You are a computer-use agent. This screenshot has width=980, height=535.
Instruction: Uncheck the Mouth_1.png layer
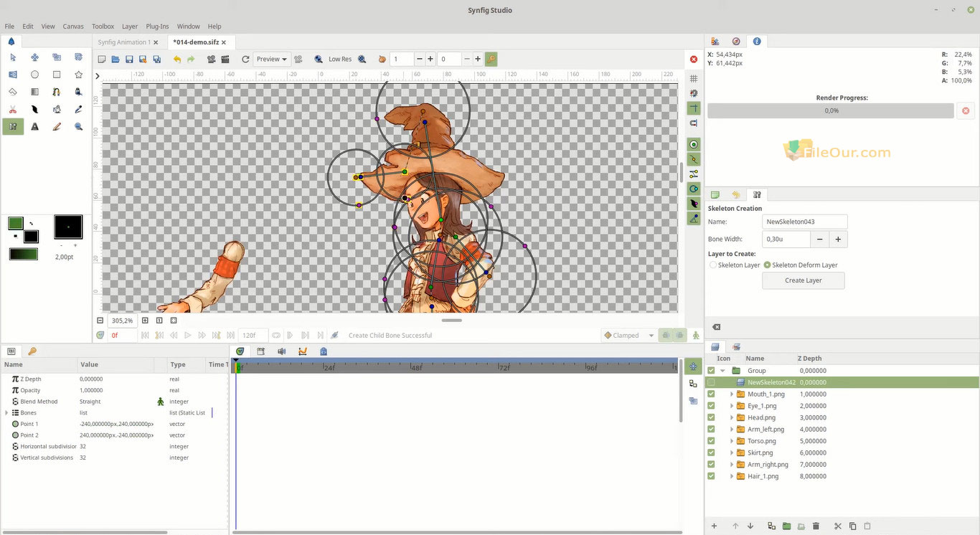click(711, 394)
